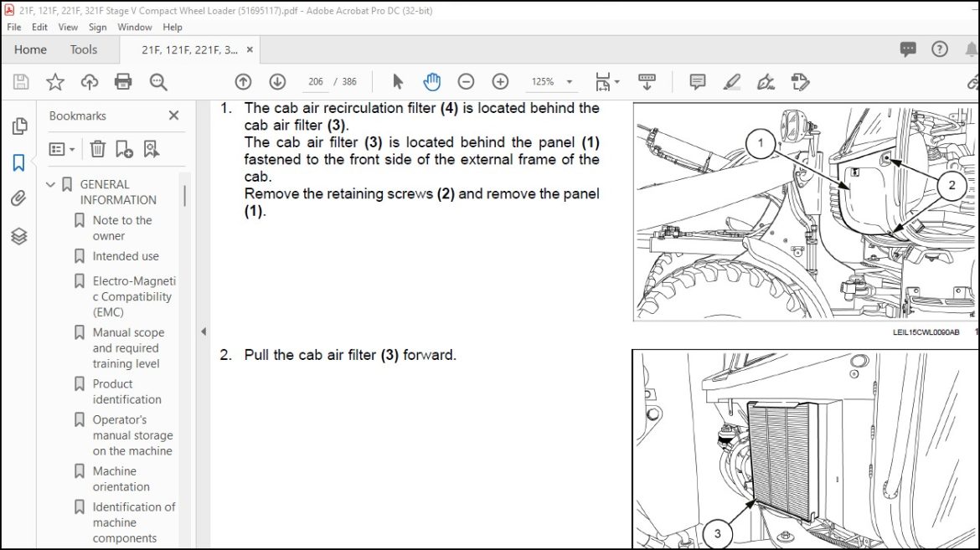Toggle the layers panel icon

[x=18, y=236]
